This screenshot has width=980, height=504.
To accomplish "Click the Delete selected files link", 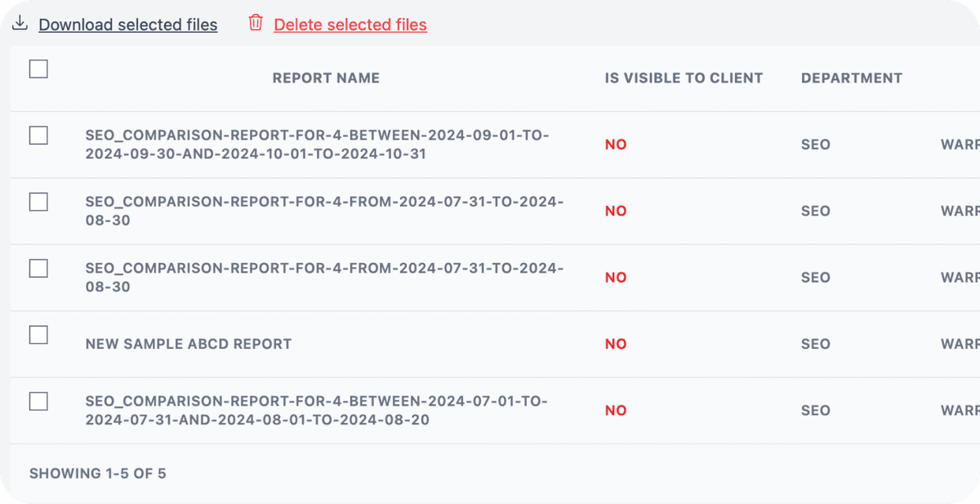I will point(350,25).
